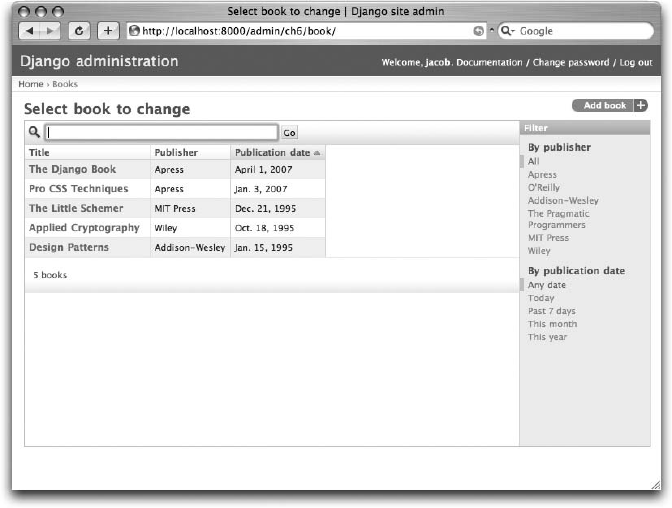Screen dimensions: 672x508
Task: Go forward with the browser forward arrow
Action: point(50,31)
